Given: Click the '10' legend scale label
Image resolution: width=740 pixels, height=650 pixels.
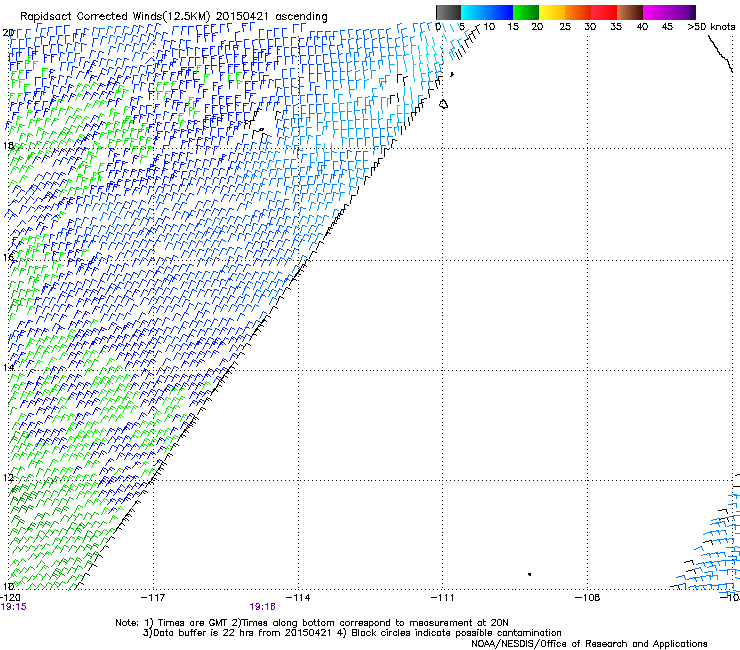Looking at the screenshot, I should pos(489,26).
